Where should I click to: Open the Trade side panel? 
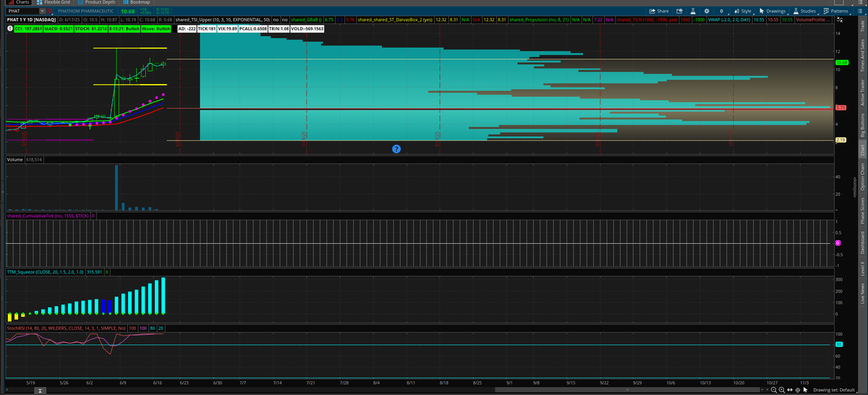tap(862, 27)
